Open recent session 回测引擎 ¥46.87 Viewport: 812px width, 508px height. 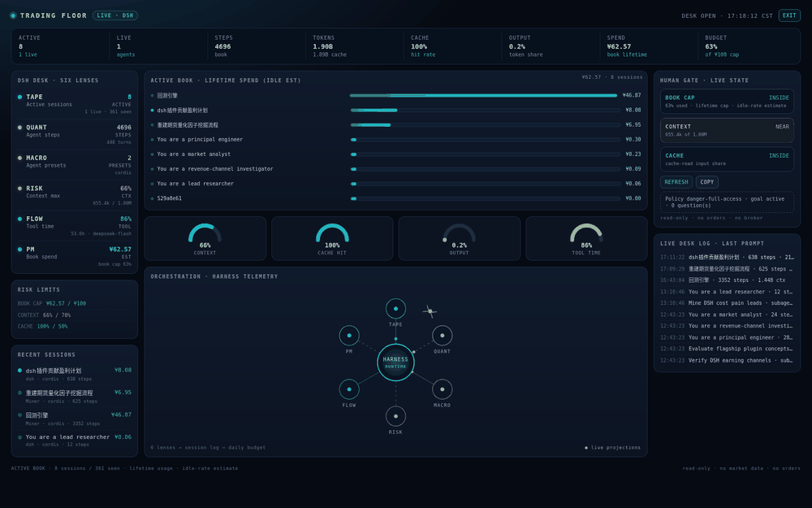(75, 419)
